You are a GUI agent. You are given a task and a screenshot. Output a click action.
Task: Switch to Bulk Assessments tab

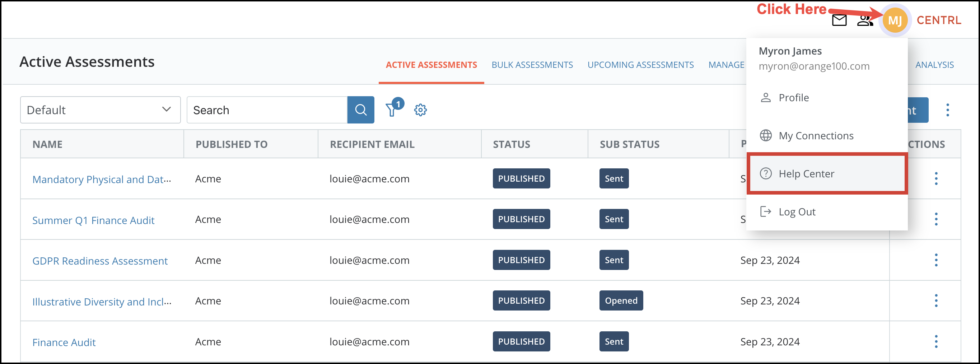point(532,65)
